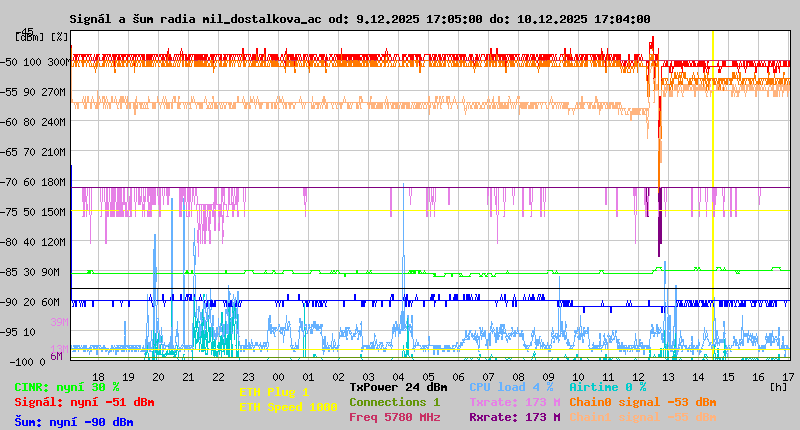Click the red Signál legend label
Viewport: 800px width, 430px height.
tap(84, 403)
